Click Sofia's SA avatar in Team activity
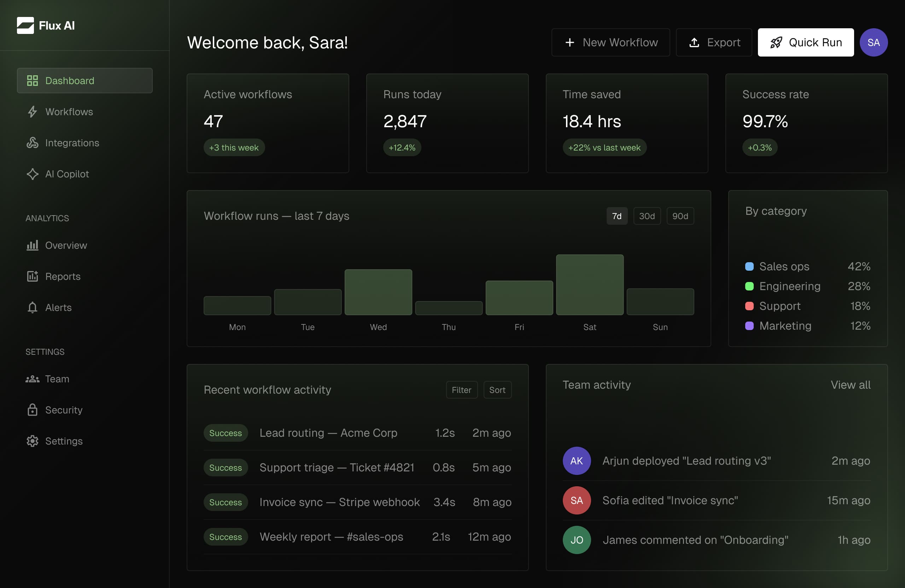 pos(577,500)
